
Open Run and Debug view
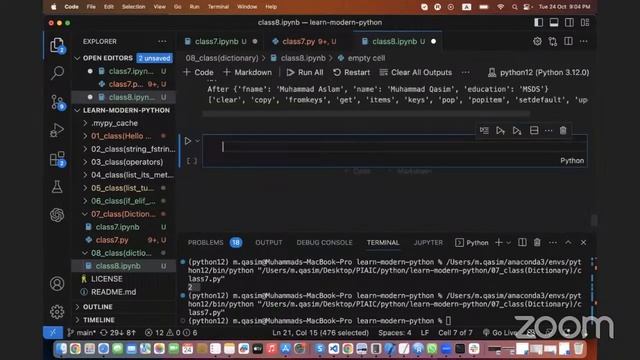[57, 130]
